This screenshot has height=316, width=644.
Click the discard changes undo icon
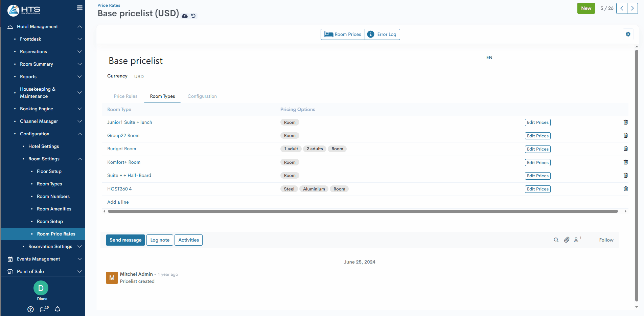pos(193,16)
